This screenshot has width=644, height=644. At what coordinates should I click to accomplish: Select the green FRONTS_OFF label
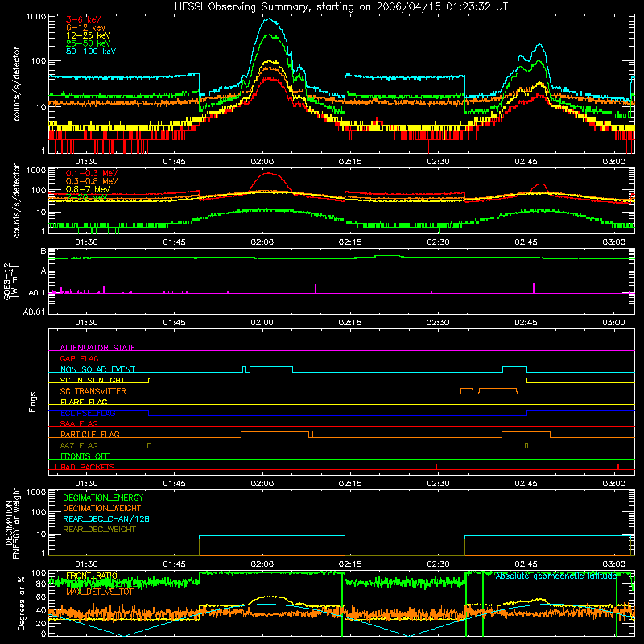click(x=85, y=456)
